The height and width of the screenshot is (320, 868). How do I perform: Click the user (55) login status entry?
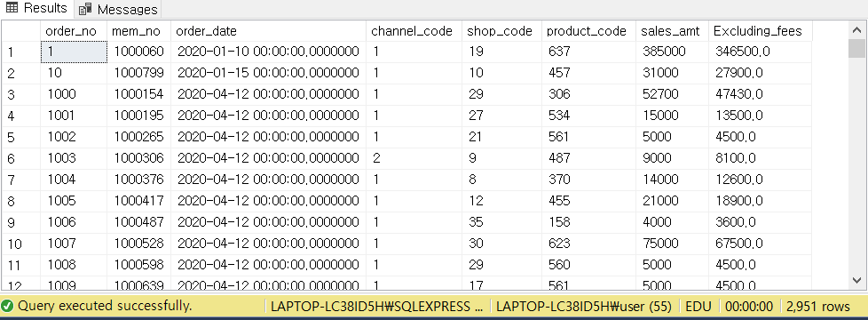click(x=583, y=306)
